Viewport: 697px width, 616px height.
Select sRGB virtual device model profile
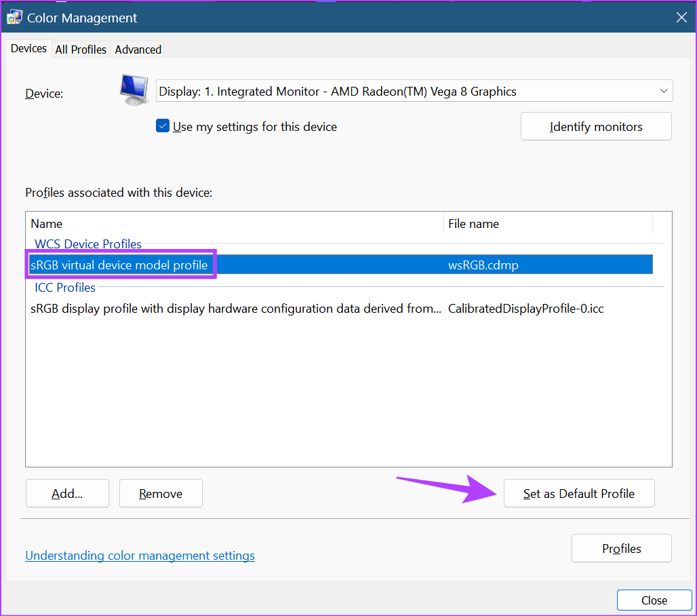[119, 265]
